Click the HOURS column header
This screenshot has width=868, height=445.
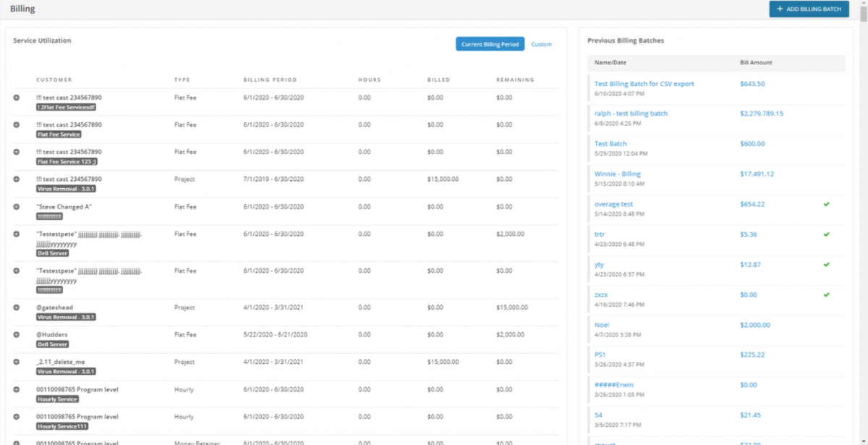tap(370, 80)
